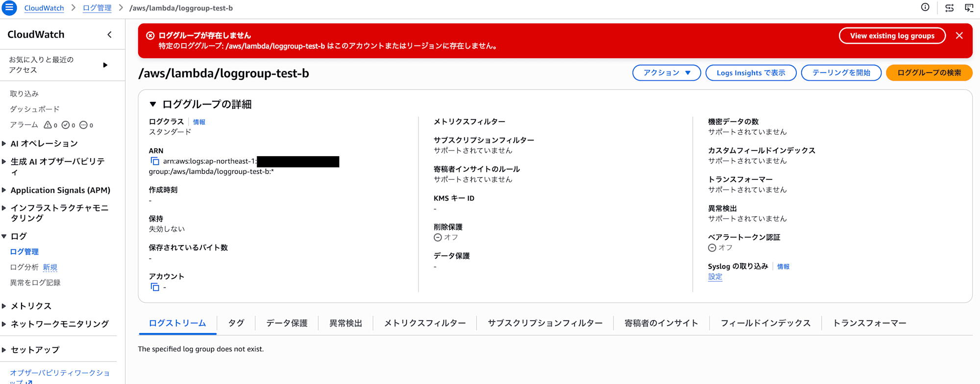Open ログクラス 情報 link
Screen dimensions: 980x384
199,122
